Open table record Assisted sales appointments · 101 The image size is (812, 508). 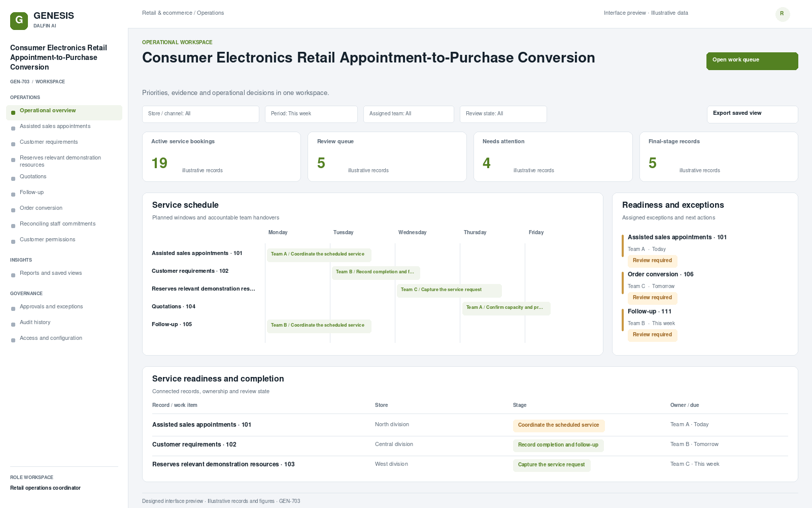click(202, 425)
